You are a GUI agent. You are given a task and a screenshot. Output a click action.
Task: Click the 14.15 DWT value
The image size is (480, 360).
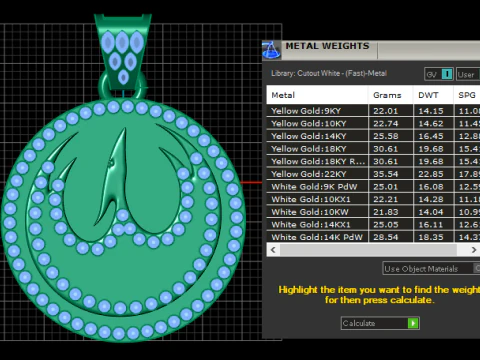click(x=431, y=111)
